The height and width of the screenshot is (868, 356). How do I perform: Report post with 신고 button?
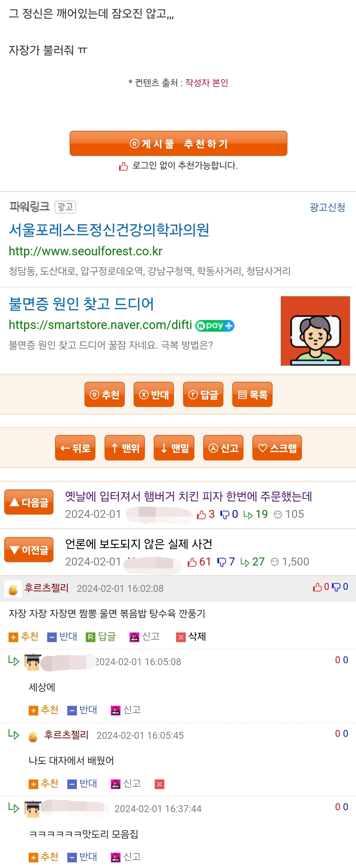(223, 448)
